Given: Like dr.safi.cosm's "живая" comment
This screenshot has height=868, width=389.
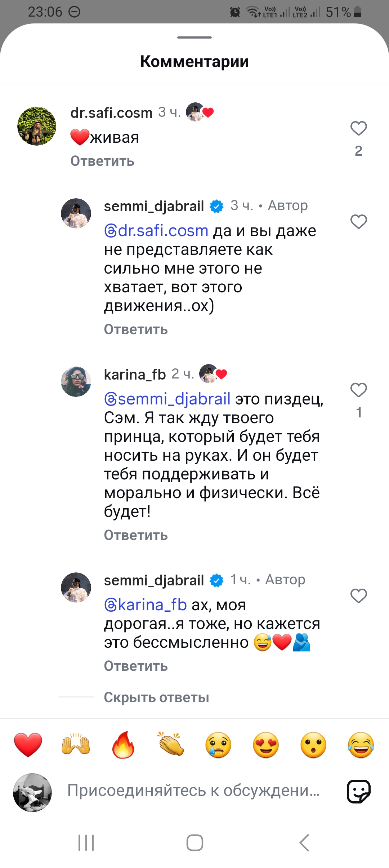Looking at the screenshot, I should coord(358,128).
